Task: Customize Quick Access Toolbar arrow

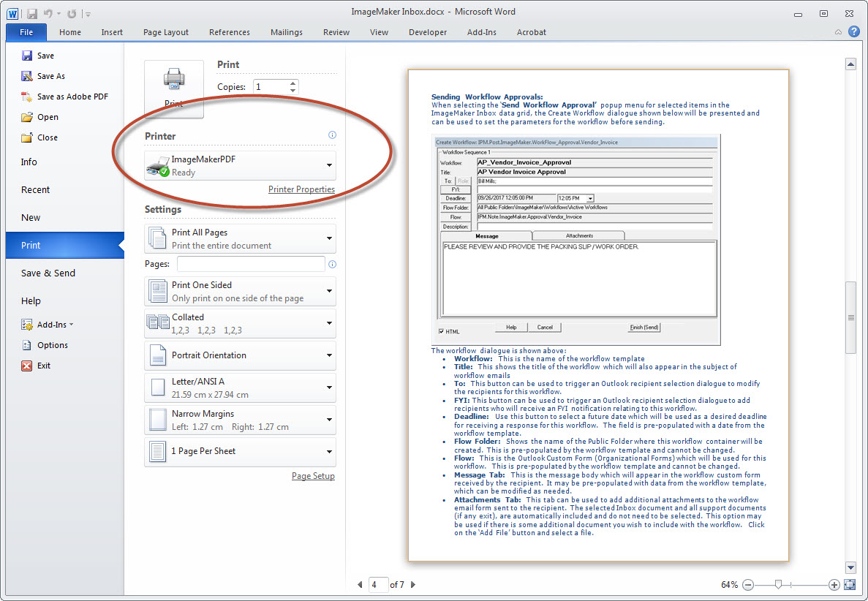Action: 88,14
